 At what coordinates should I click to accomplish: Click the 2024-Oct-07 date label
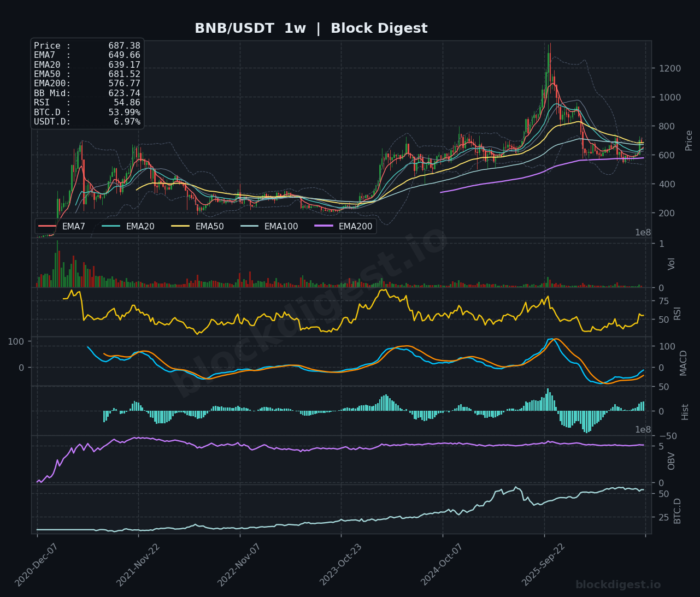(440, 565)
